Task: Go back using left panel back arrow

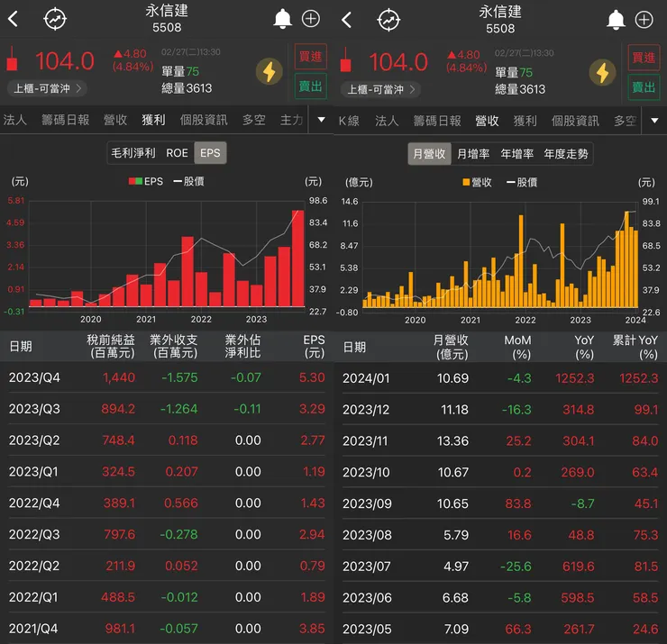Action: coord(14,19)
